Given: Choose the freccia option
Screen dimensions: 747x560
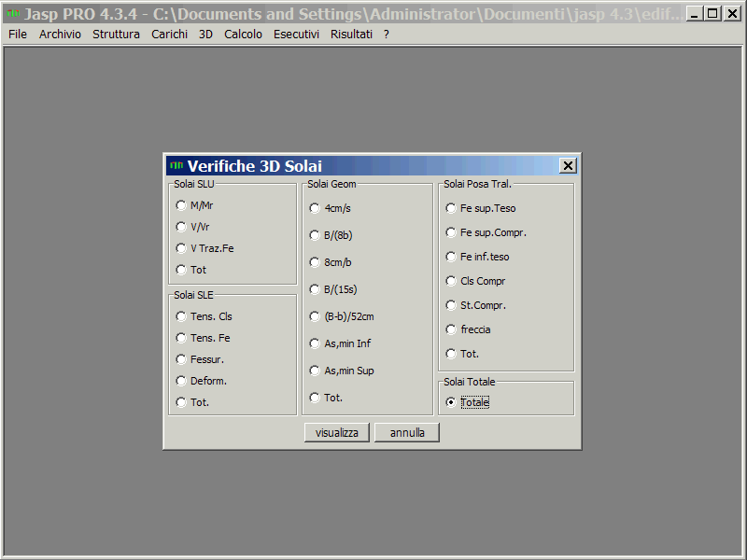Looking at the screenshot, I should pyautogui.click(x=451, y=329).
